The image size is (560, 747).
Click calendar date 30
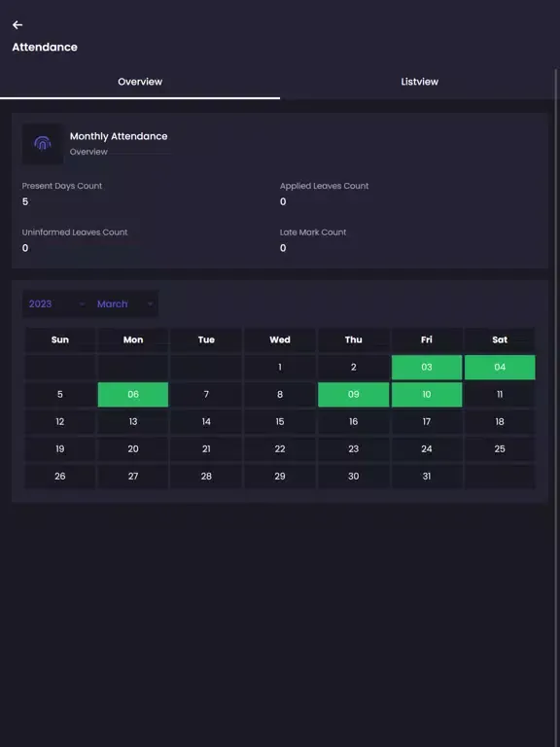[x=353, y=476]
